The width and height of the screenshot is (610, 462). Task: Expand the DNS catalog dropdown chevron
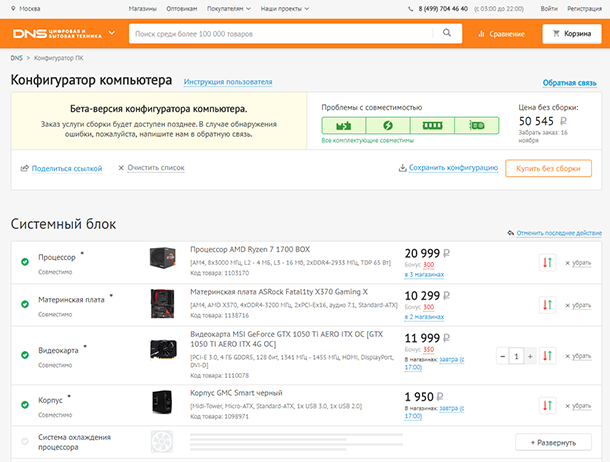[x=112, y=33]
